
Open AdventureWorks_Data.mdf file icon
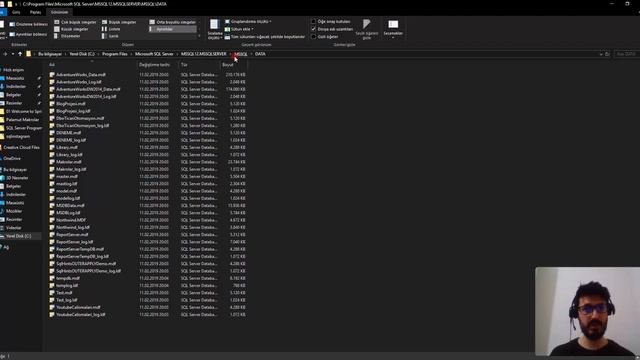(x=52, y=75)
